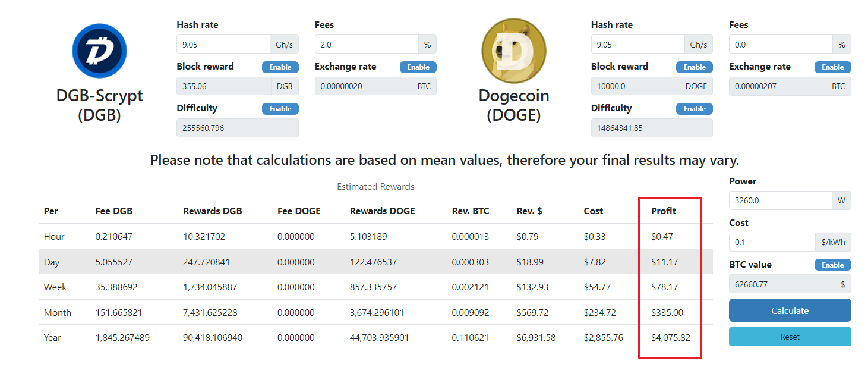Click the Rev. BTC column header

[471, 211]
